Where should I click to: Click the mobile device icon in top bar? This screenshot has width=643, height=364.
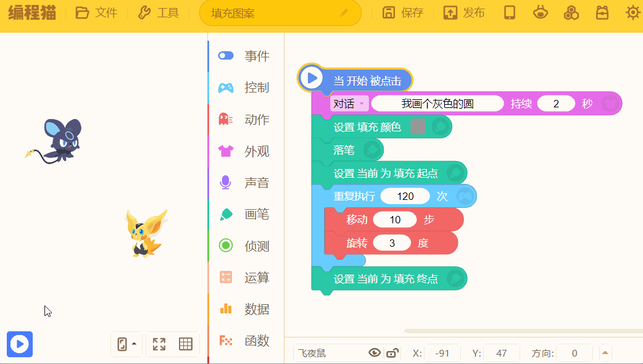(509, 13)
